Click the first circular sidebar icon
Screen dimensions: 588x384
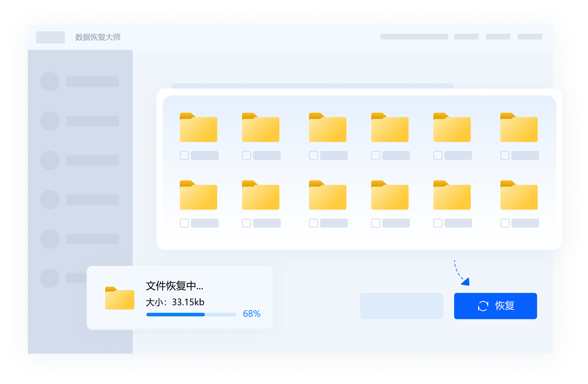pos(50,82)
